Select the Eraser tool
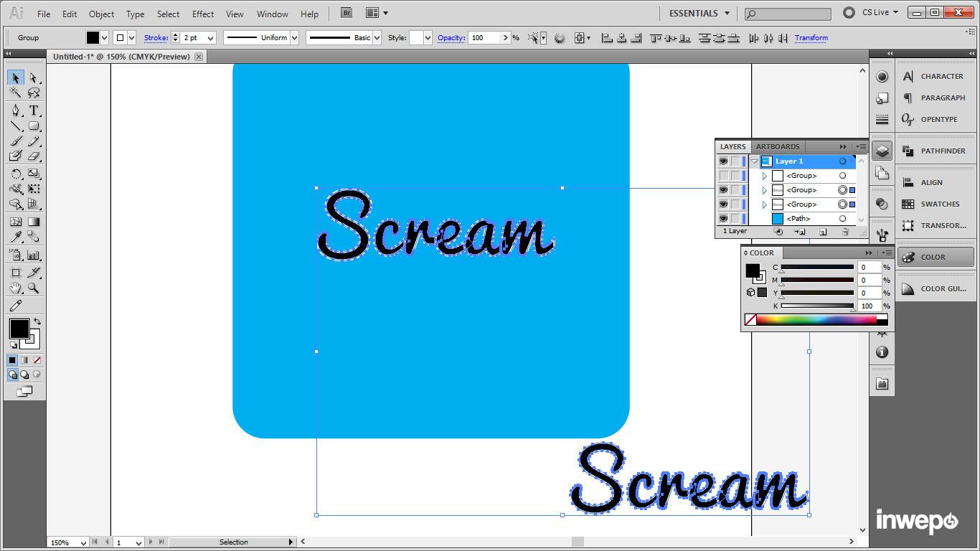The height and width of the screenshot is (551, 980). [x=33, y=156]
